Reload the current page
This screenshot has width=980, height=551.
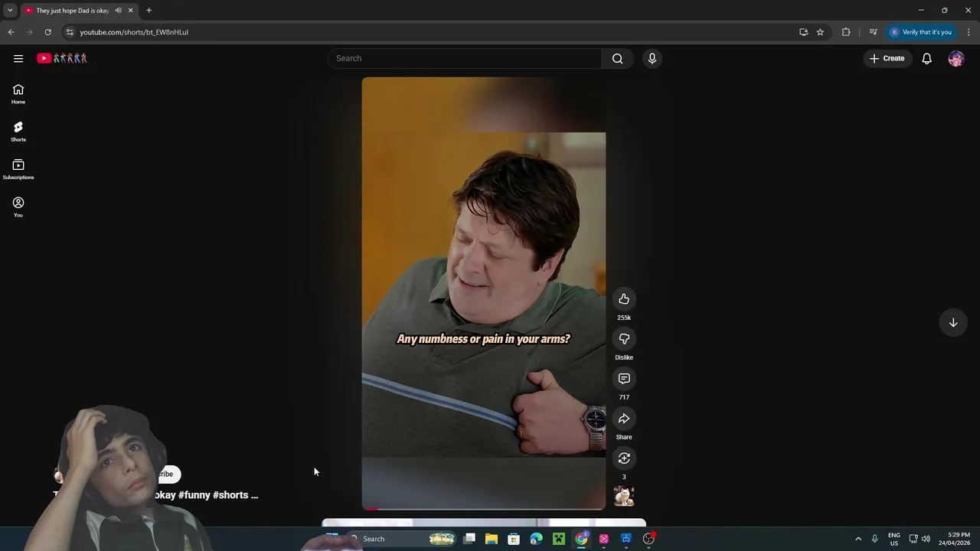(x=47, y=32)
